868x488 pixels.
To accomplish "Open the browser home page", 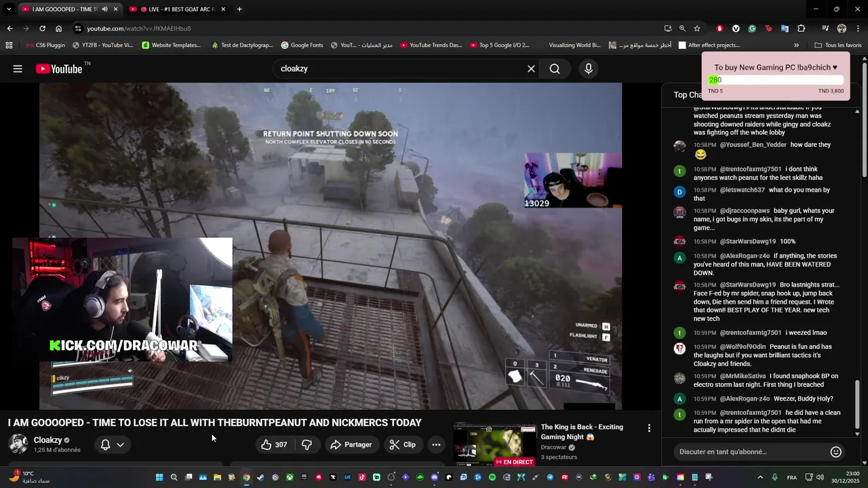I will (x=59, y=28).
